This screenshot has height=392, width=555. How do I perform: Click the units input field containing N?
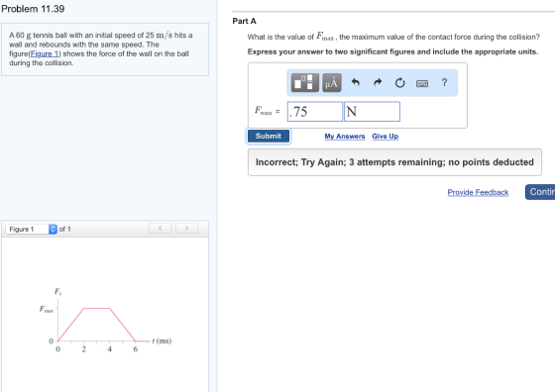[372, 112]
